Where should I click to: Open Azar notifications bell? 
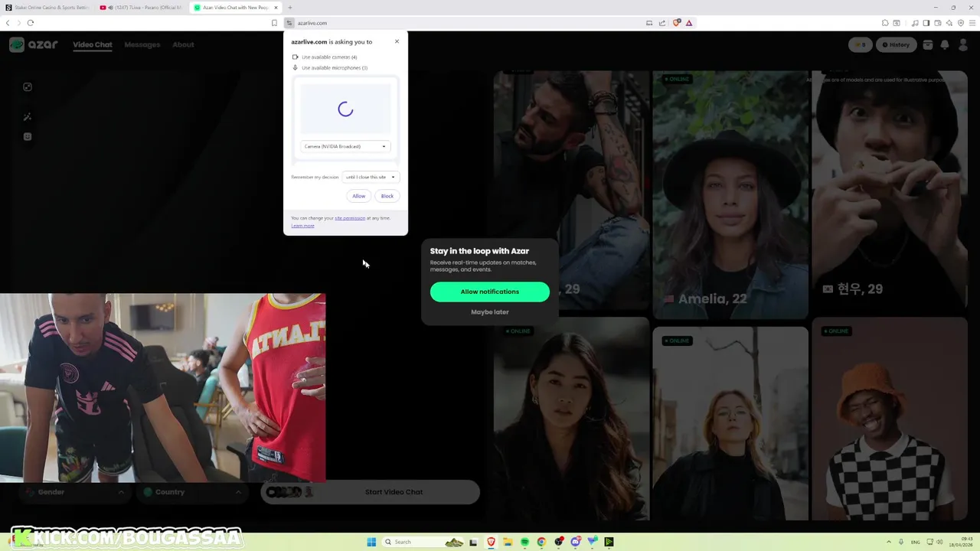click(x=945, y=44)
